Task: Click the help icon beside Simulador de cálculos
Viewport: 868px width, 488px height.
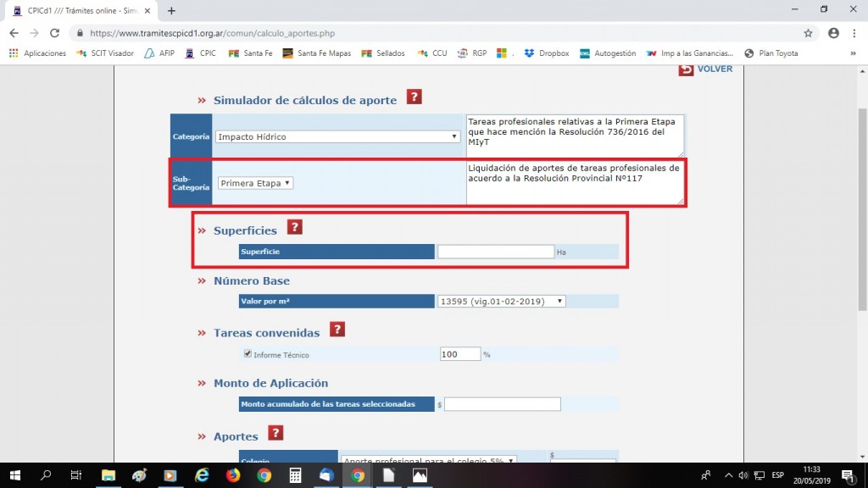Action: [414, 97]
